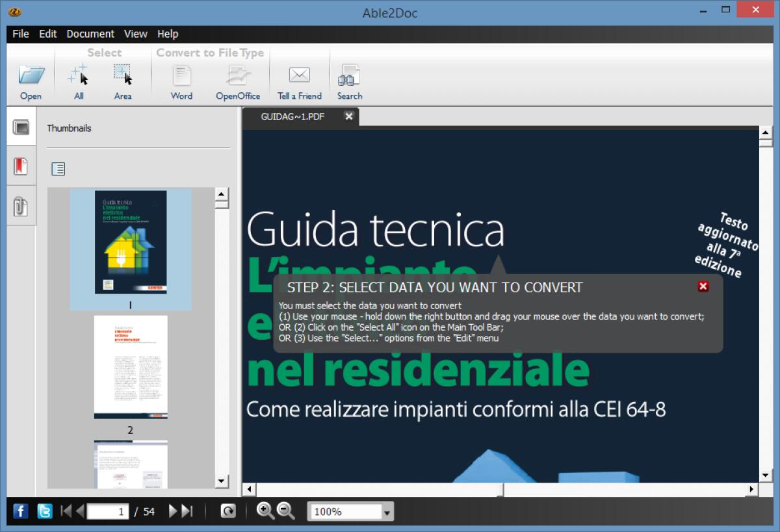Rotate the current page
The height and width of the screenshot is (532, 780).
click(227, 511)
